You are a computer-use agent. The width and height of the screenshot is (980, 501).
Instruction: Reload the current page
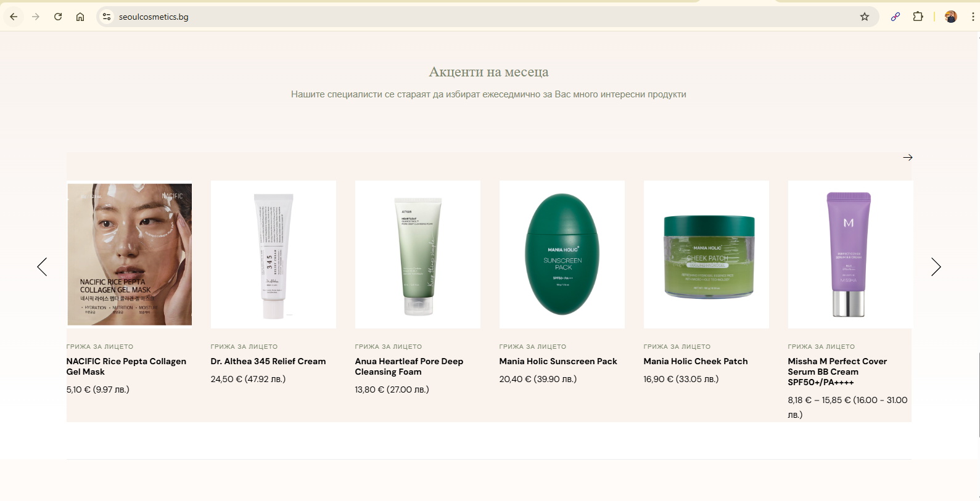coord(58,17)
